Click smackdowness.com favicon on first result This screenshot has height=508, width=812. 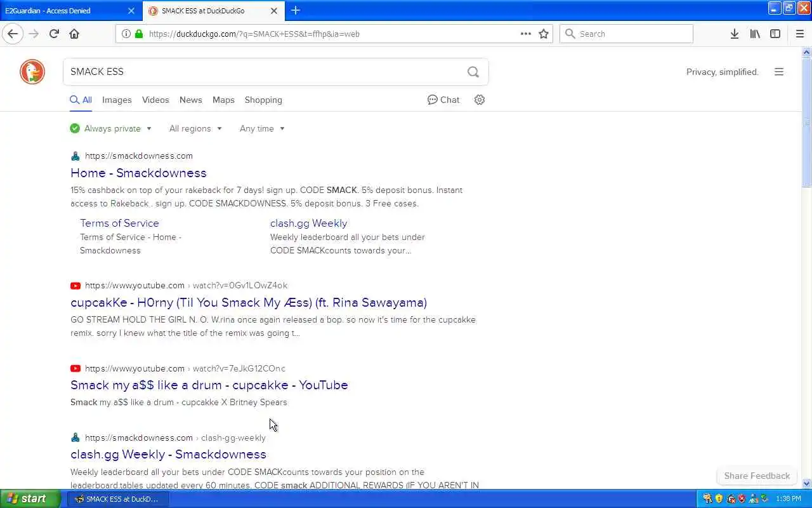coord(75,156)
